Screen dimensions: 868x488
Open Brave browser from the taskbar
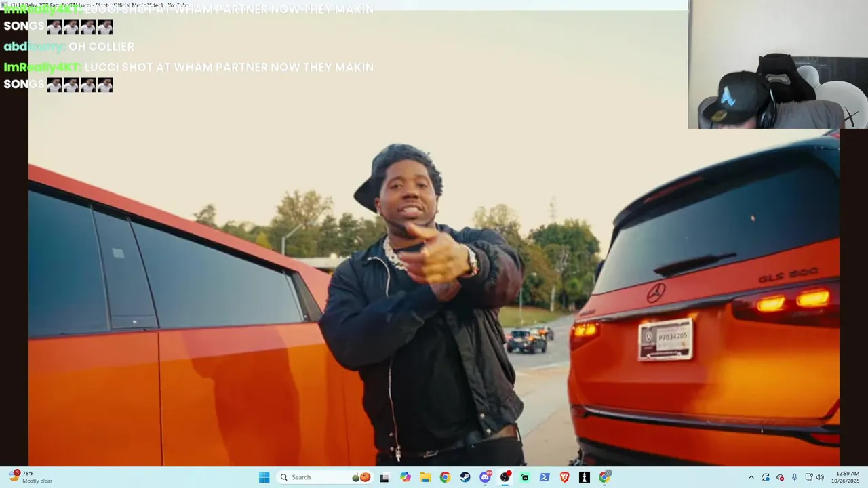tap(565, 477)
